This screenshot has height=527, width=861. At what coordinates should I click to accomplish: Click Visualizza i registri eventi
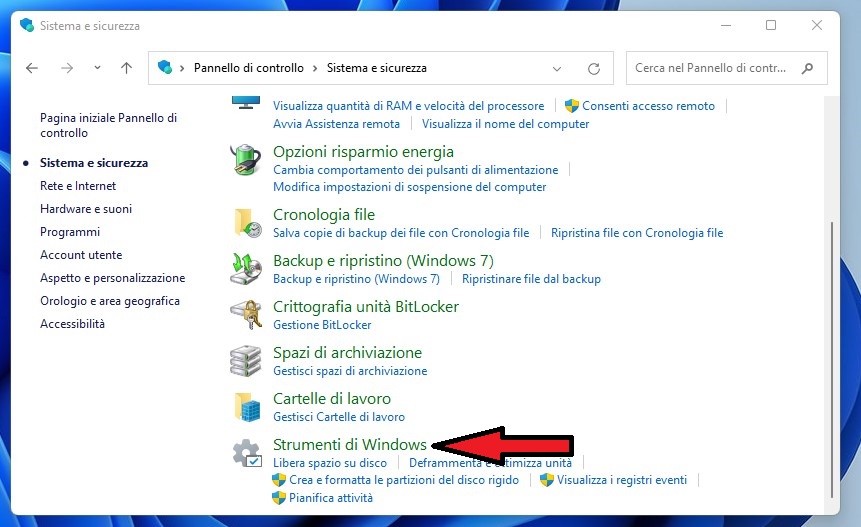[622, 480]
